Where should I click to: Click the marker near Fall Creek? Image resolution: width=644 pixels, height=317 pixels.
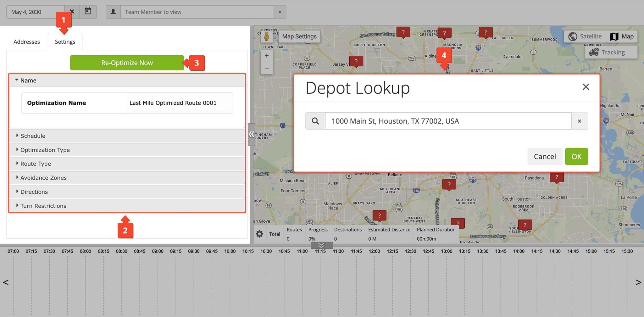[486, 33]
